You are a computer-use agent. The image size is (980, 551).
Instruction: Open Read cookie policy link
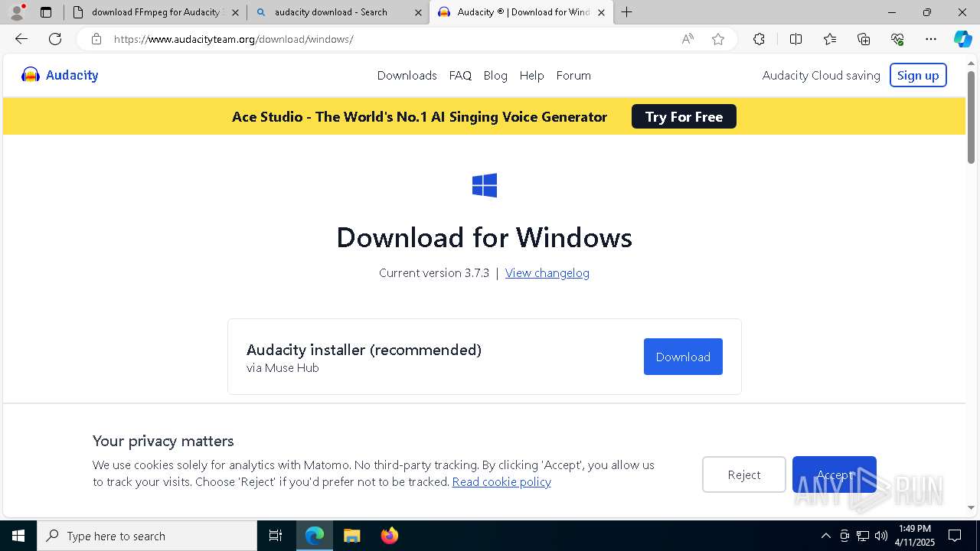coord(501,481)
